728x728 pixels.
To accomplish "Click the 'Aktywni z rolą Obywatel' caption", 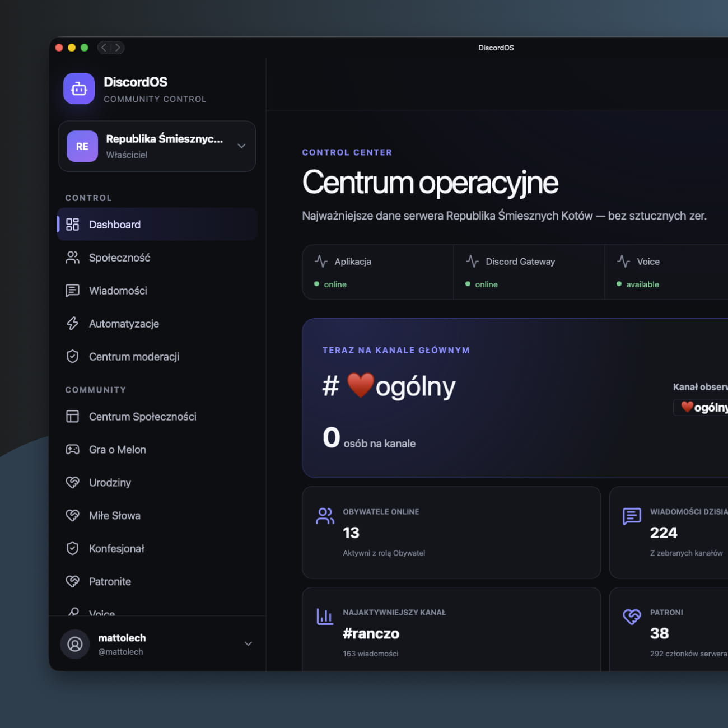I will pyautogui.click(x=384, y=553).
